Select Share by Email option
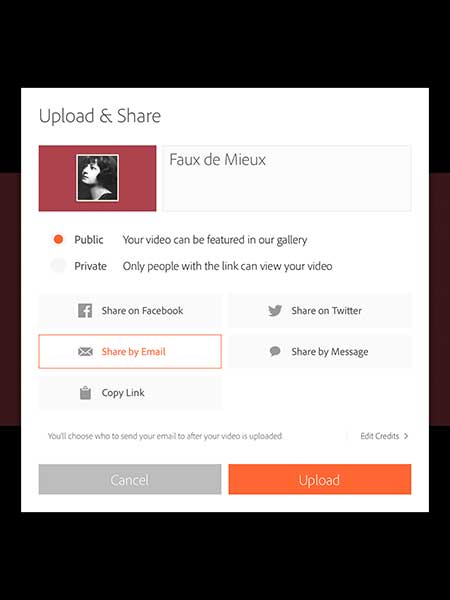Image resolution: width=450 pixels, height=600 pixels. (x=130, y=351)
